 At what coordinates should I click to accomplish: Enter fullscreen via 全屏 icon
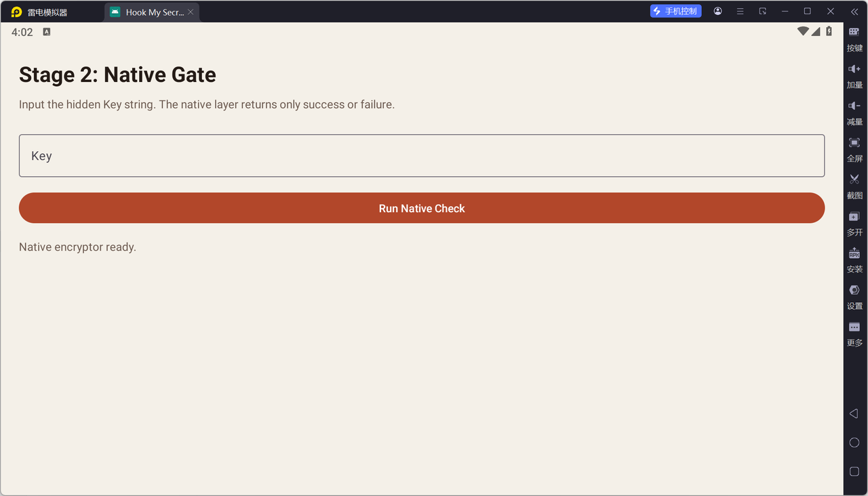point(854,149)
